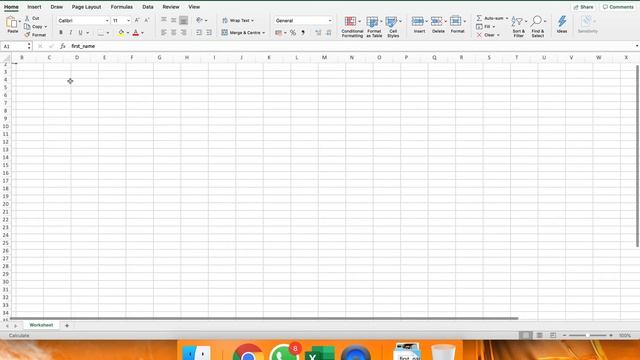
Task: Open font colour dropdown arrow
Action: (142, 33)
